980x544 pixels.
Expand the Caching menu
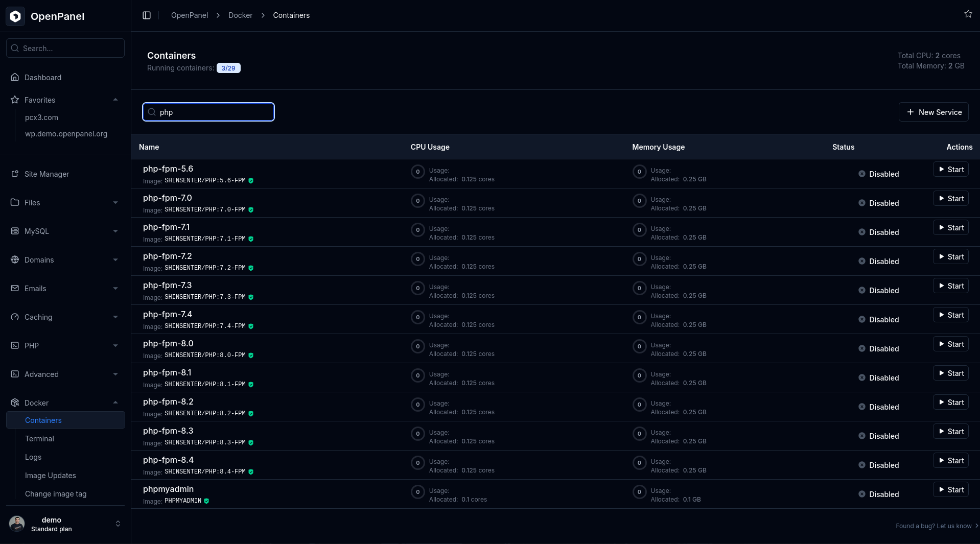pyautogui.click(x=115, y=317)
